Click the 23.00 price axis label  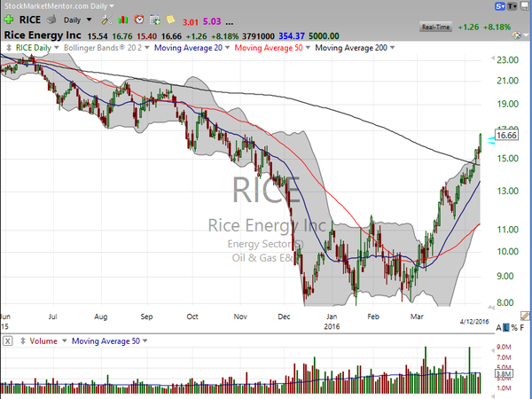pyautogui.click(x=507, y=60)
